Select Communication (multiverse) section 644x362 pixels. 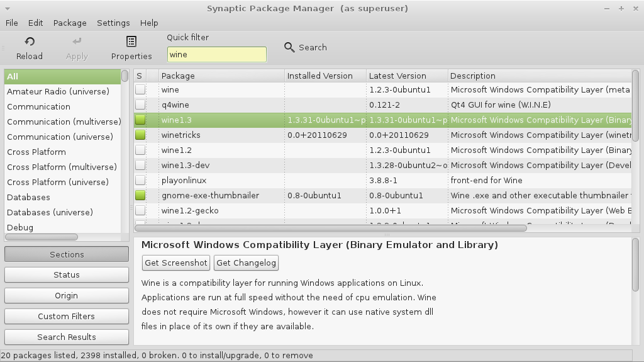coord(62,122)
